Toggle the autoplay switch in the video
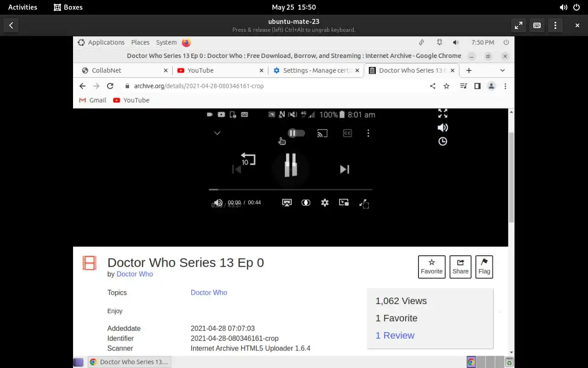 [296, 133]
